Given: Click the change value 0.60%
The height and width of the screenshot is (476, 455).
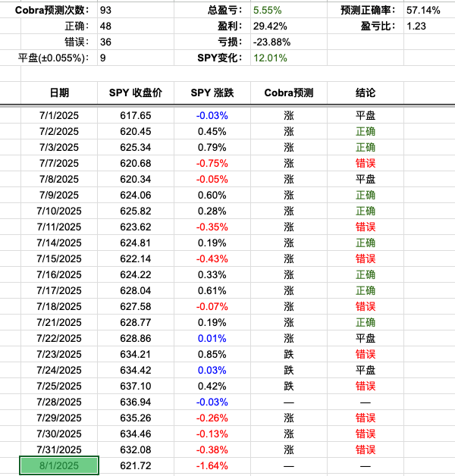Looking at the screenshot, I should tap(212, 195).
